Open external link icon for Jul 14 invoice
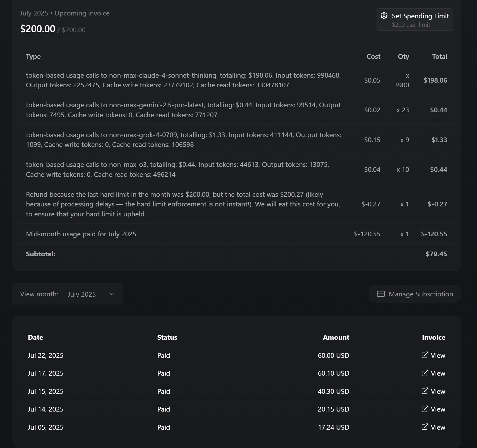This screenshot has height=448, width=477. coord(425,409)
